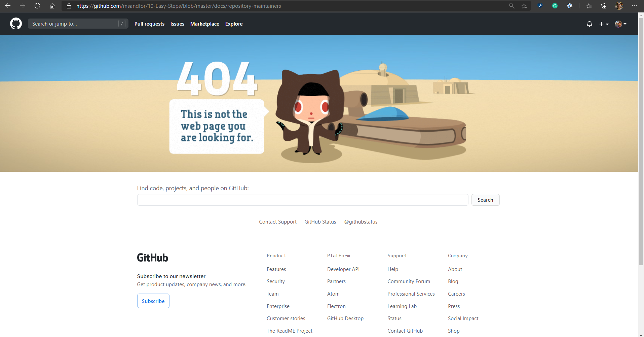Open the Collections icon in browser toolbar

[x=604, y=6]
